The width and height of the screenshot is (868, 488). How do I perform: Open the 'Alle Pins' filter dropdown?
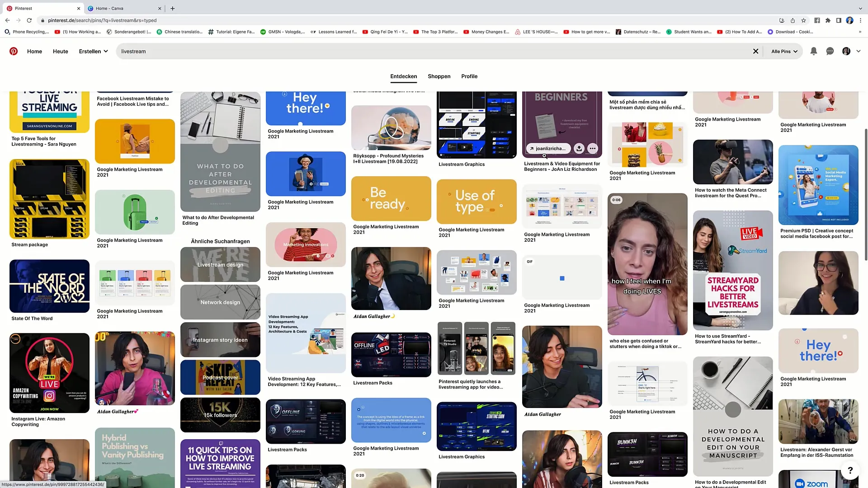(x=783, y=51)
